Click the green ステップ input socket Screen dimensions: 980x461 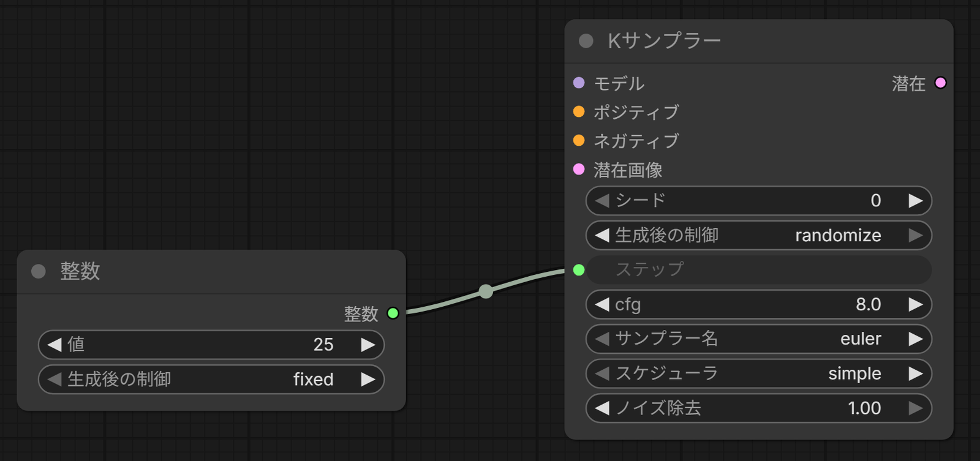point(579,270)
